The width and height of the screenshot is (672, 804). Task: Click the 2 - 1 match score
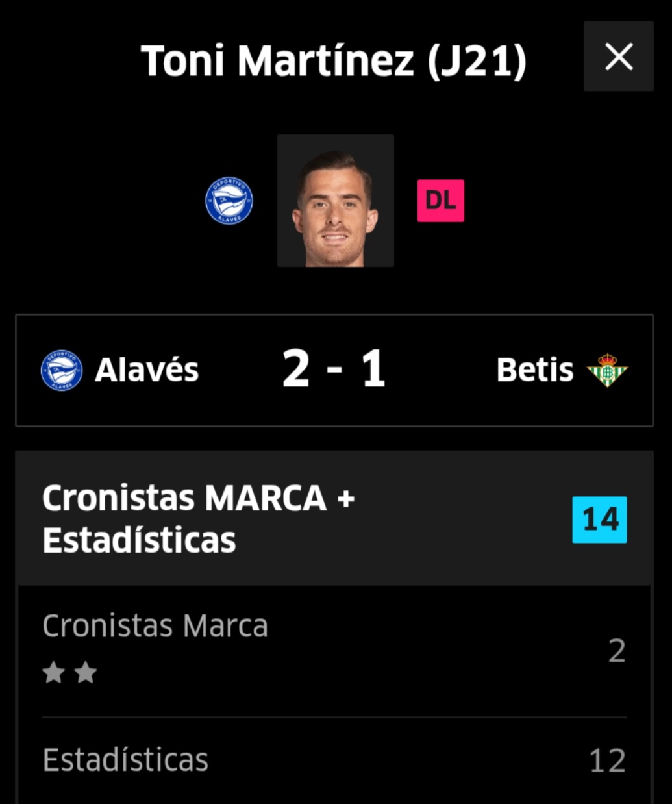click(334, 370)
